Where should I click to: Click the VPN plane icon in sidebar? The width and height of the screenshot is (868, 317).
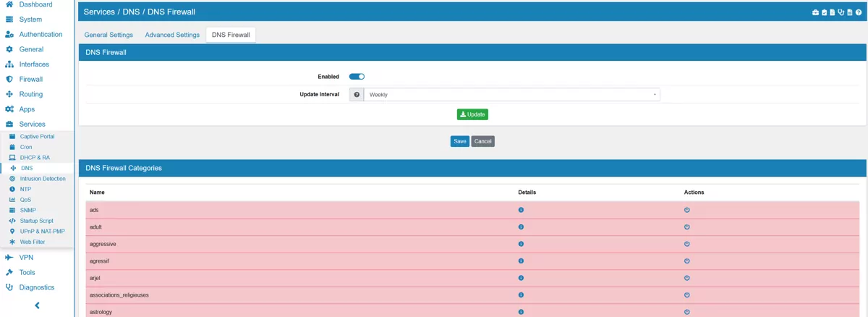(9, 258)
